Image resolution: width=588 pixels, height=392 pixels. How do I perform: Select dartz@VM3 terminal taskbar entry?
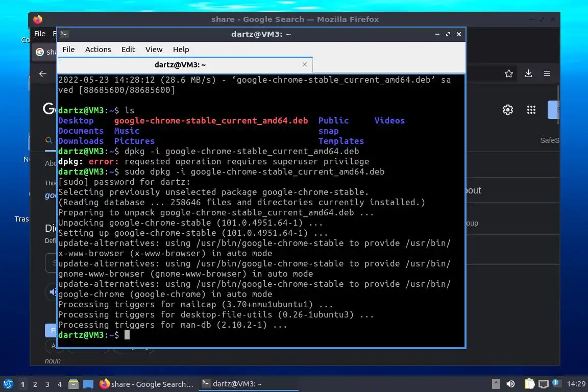click(248, 384)
